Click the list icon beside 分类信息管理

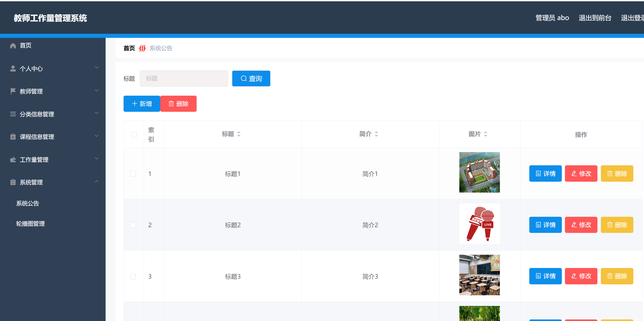tap(13, 114)
